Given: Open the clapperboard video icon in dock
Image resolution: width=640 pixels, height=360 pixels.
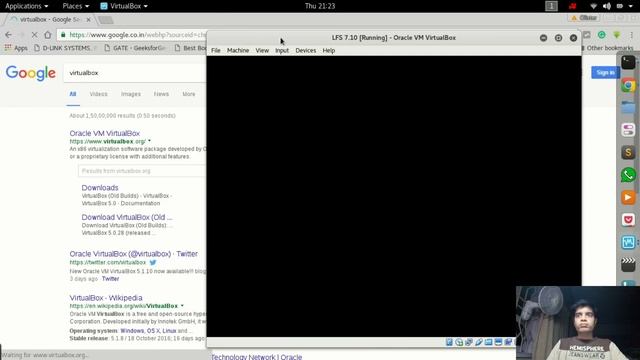Looking at the screenshot, I should point(628,264).
